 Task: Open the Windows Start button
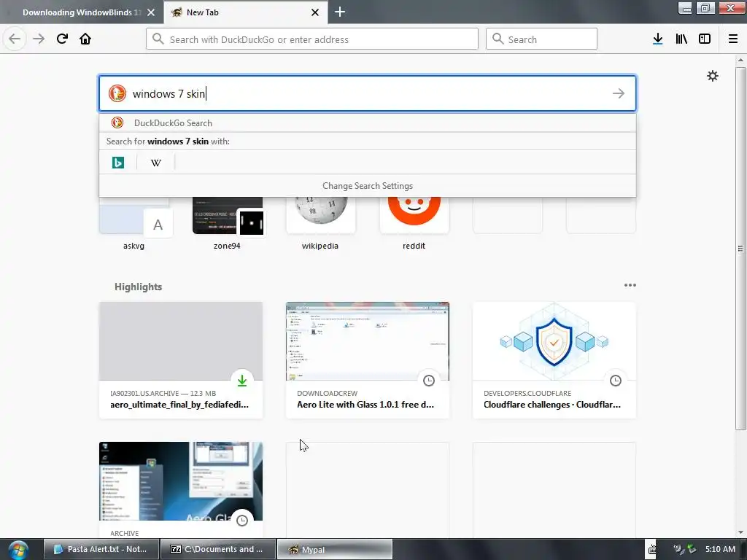click(x=18, y=550)
